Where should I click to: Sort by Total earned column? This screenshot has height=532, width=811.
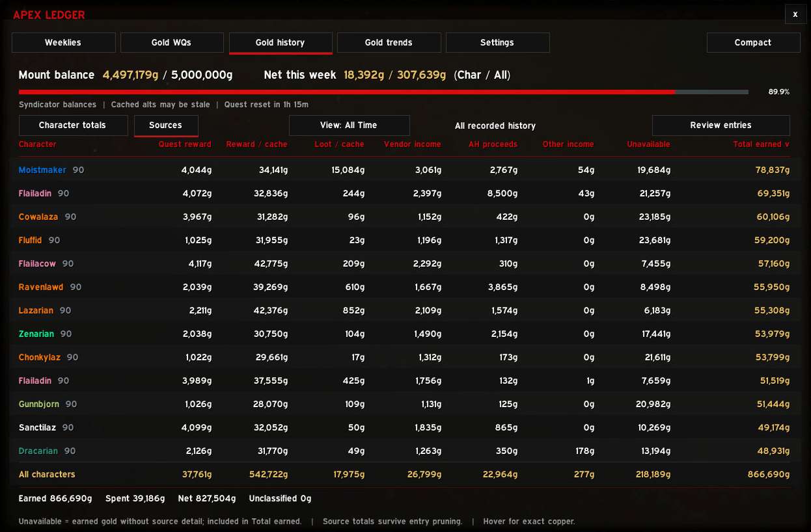761,144
